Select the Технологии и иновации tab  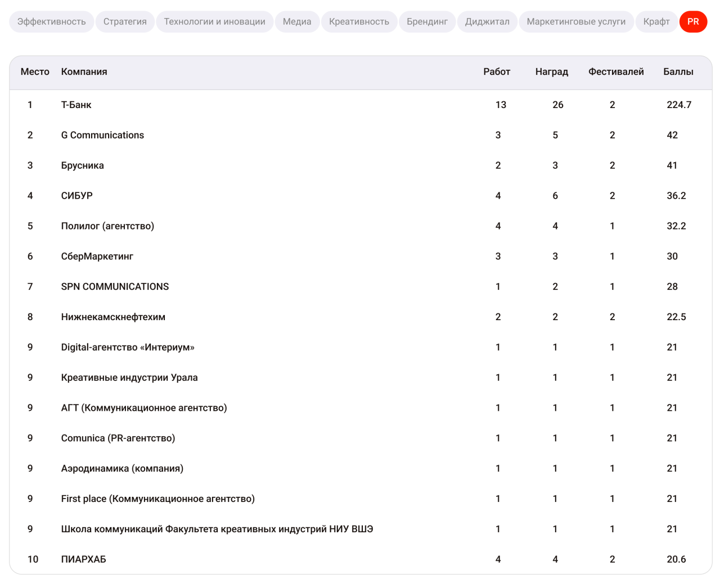214,22
